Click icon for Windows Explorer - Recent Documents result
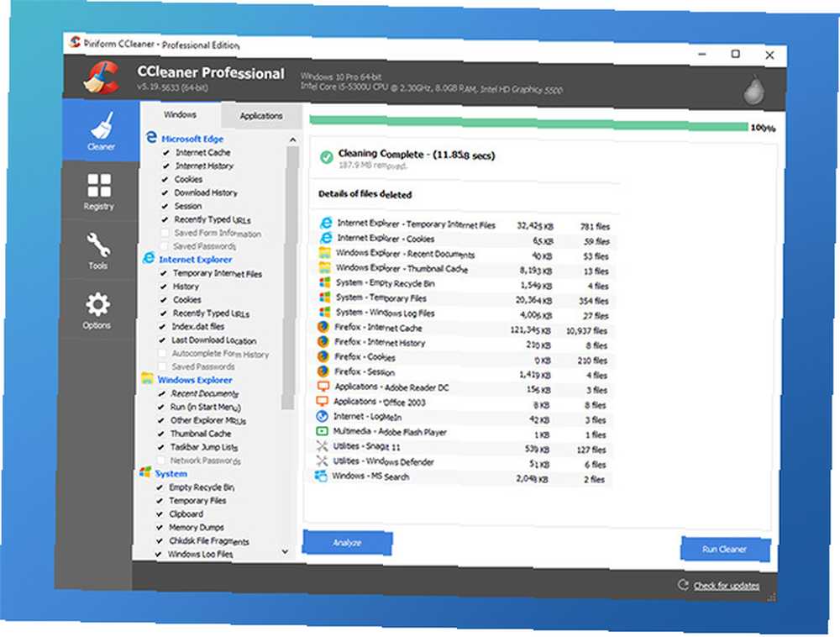Image resolution: width=840 pixels, height=637 pixels. pos(325,252)
